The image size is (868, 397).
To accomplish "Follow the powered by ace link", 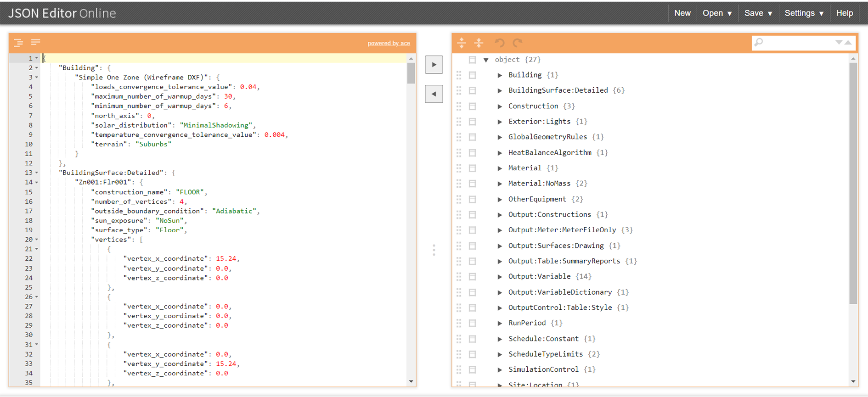I will point(389,43).
